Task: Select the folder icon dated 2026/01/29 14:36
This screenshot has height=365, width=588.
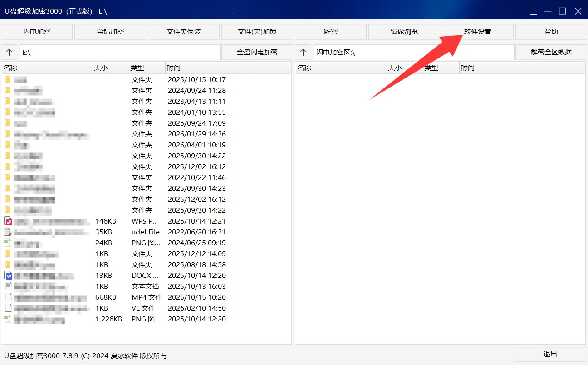Action: [x=8, y=134]
